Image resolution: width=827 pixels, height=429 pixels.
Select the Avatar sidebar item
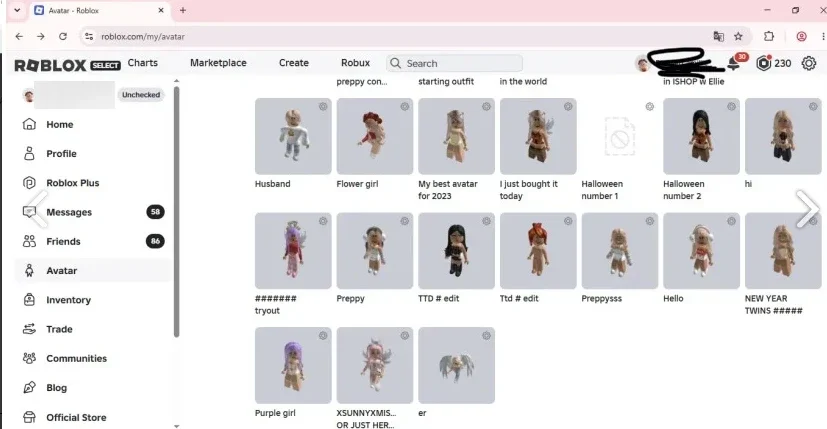click(93, 271)
